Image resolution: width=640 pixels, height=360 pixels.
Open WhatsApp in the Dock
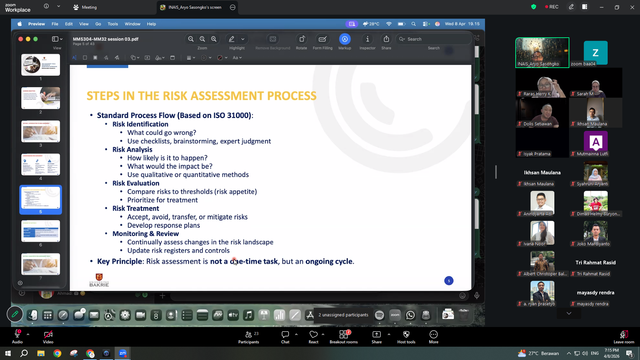[410, 315]
